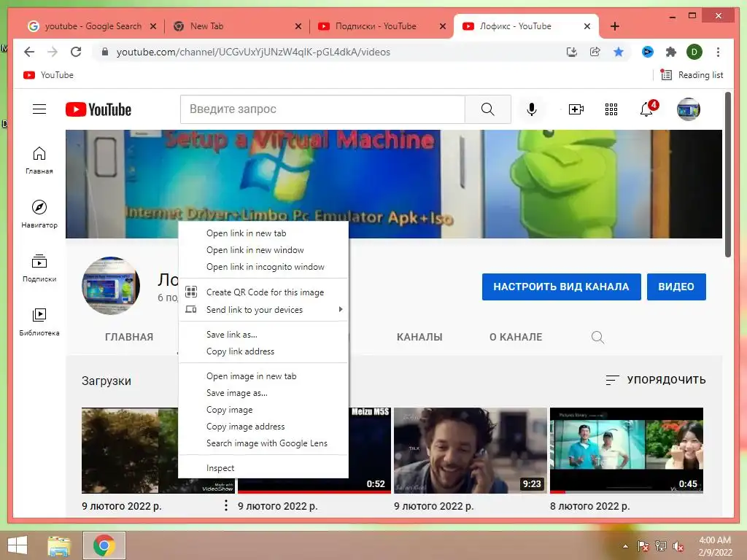This screenshot has height=560, width=747.
Task: Click the channel avatar picture
Action: 111,286
